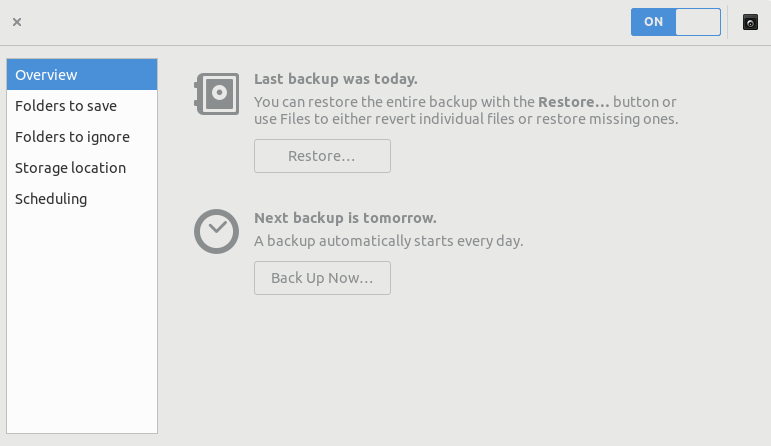Turn off automatic backups with the ON switch

(675, 22)
